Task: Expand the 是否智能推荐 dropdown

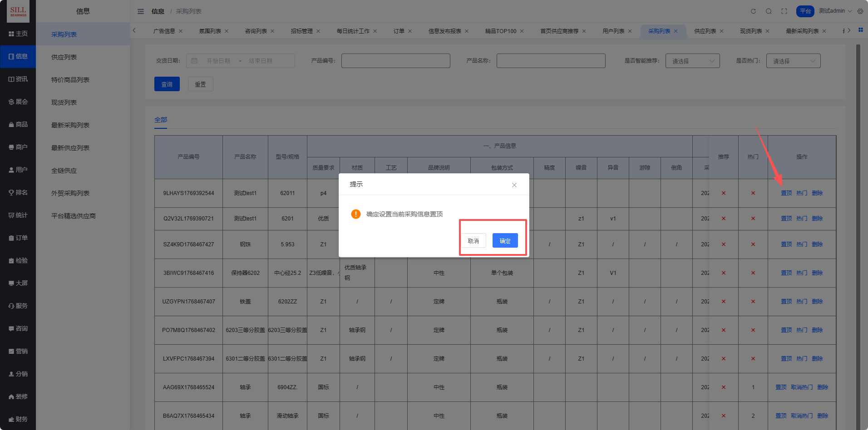Action: [692, 61]
